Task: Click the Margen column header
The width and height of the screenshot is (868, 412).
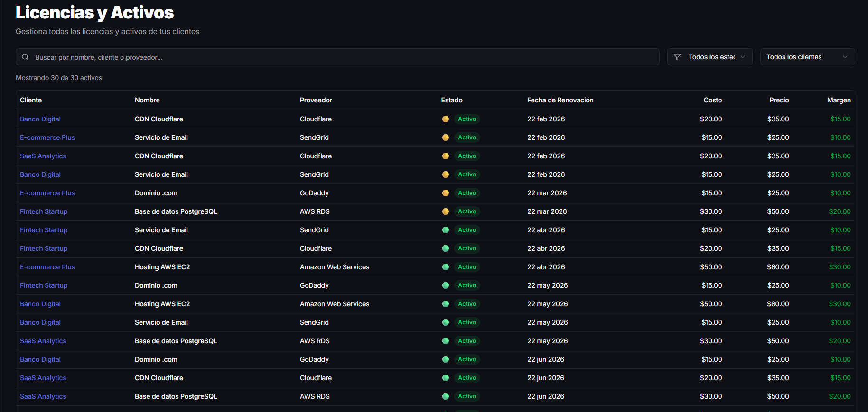Action: click(x=839, y=100)
